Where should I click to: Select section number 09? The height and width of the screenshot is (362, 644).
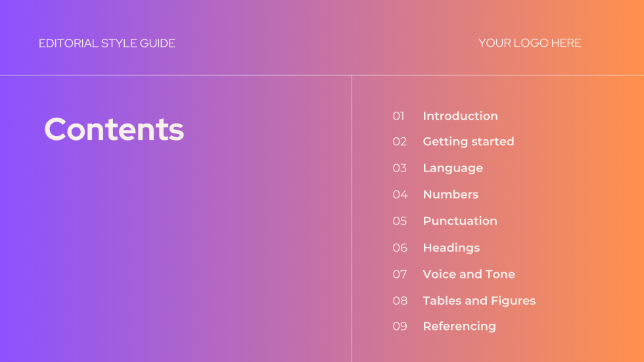(400, 327)
